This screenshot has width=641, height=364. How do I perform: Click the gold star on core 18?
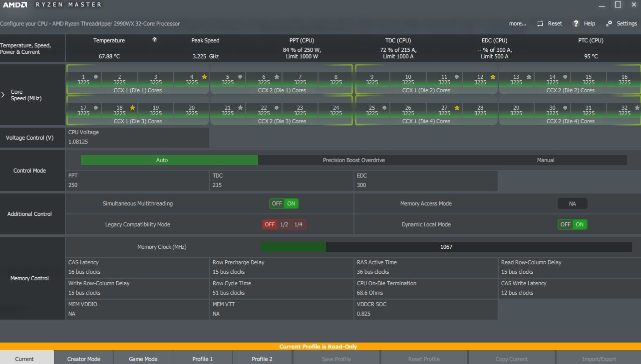tap(132, 108)
